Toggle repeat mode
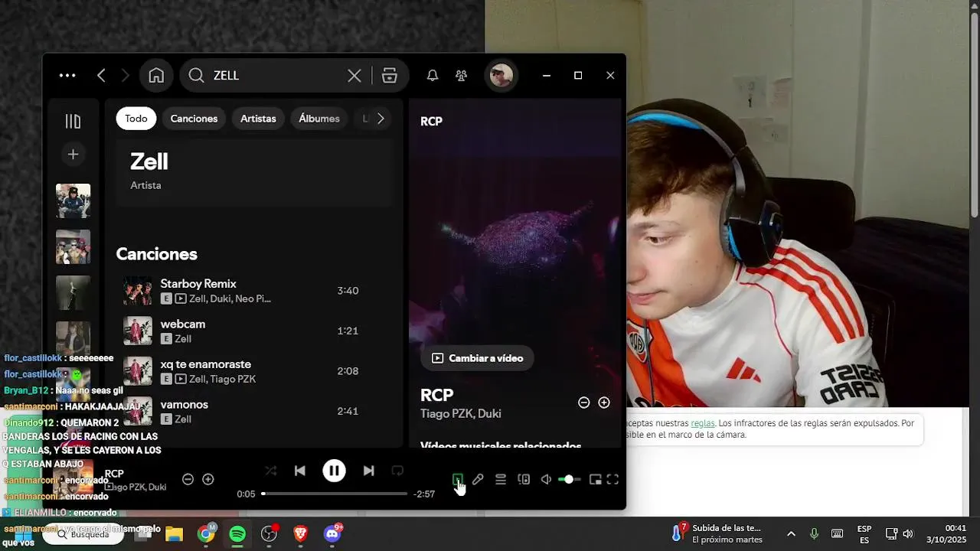 (x=397, y=471)
